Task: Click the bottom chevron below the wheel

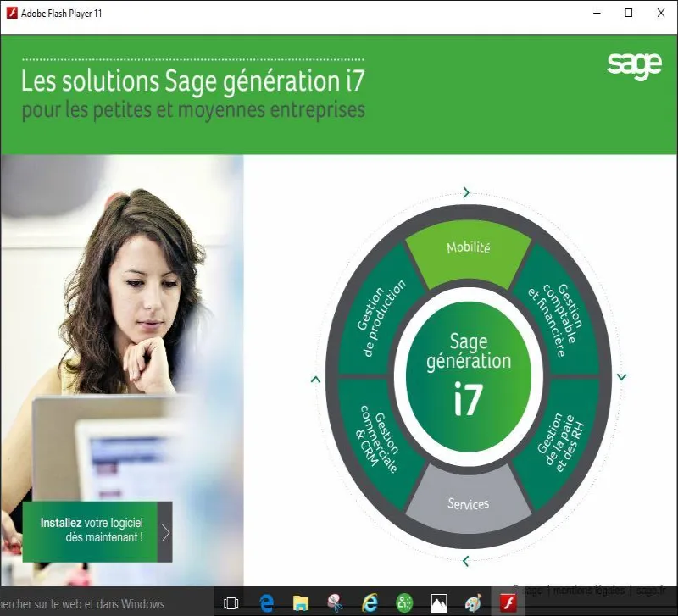Action: tap(465, 559)
